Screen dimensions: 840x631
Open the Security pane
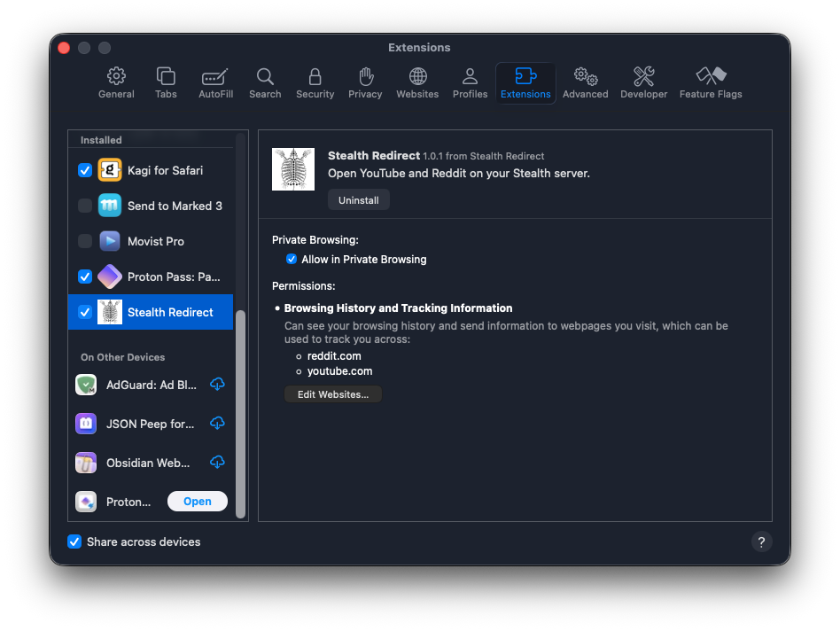point(315,83)
